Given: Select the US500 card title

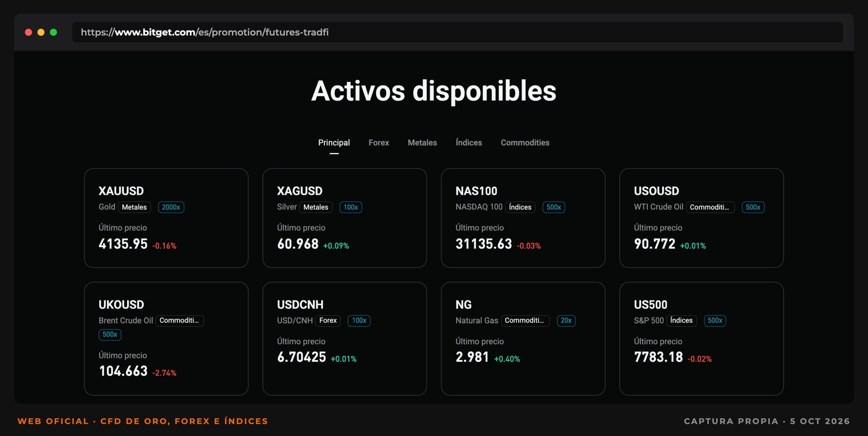Looking at the screenshot, I should coord(650,305).
